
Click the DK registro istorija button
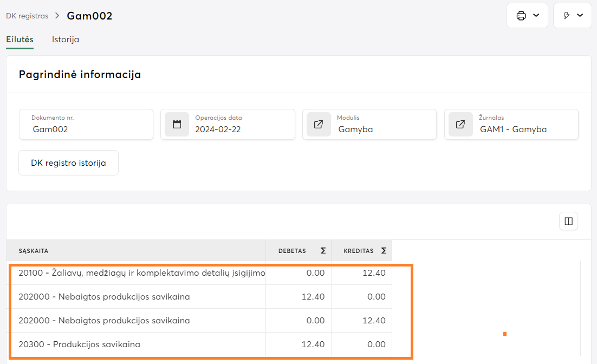(x=68, y=163)
